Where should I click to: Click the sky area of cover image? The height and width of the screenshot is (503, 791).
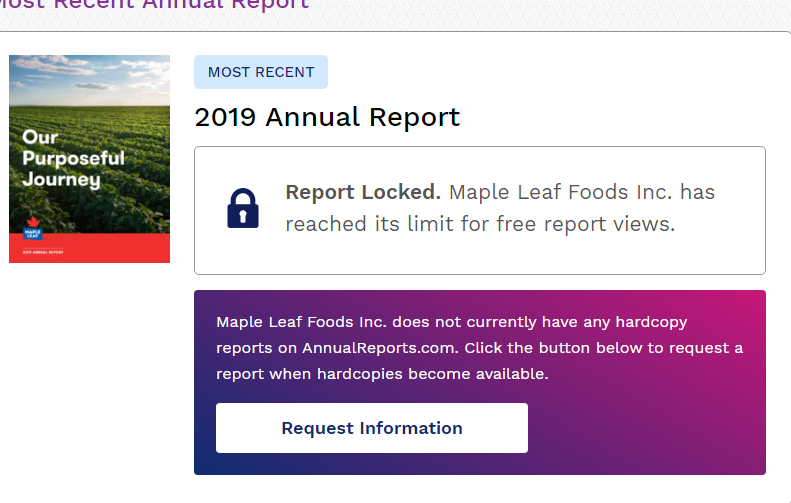(89, 80)
